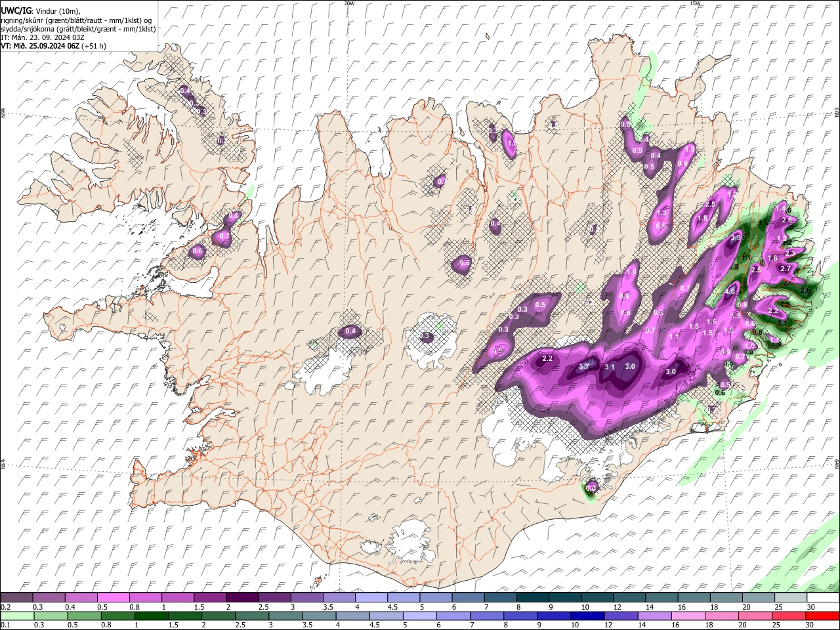The image size is (840, 630).
Task: Click the bright pink 0.5 snow-scale swatch
Action: click(113, 597)
